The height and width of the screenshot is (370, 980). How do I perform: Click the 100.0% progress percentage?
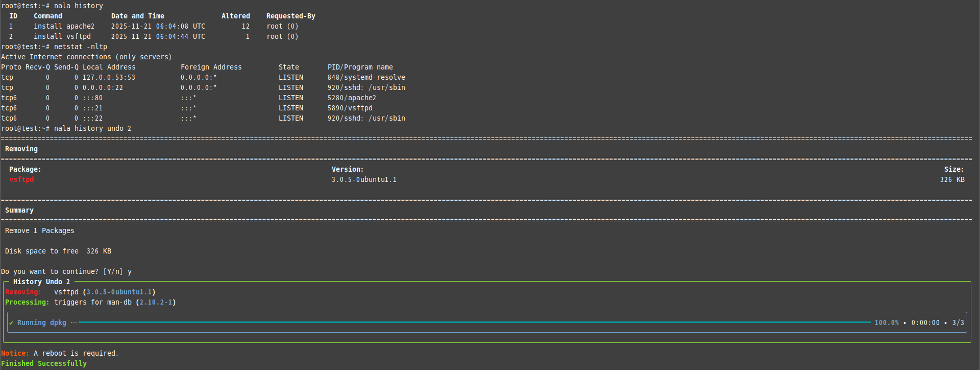(x=887, y=323)
